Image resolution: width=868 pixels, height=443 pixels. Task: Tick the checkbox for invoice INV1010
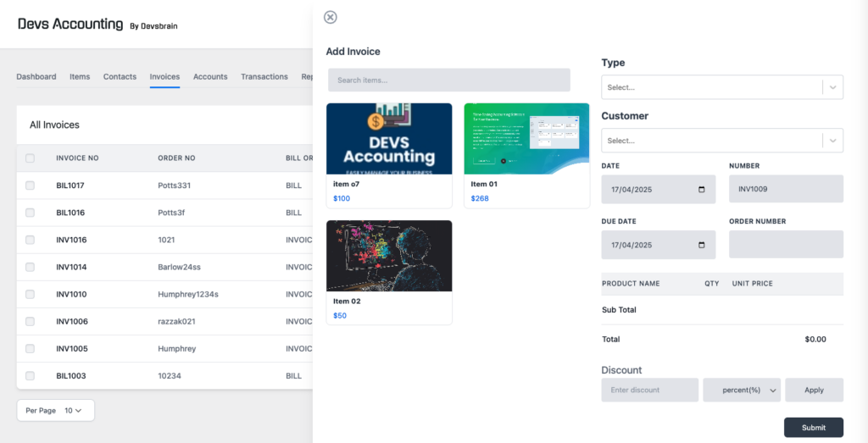tap(30, 294)
